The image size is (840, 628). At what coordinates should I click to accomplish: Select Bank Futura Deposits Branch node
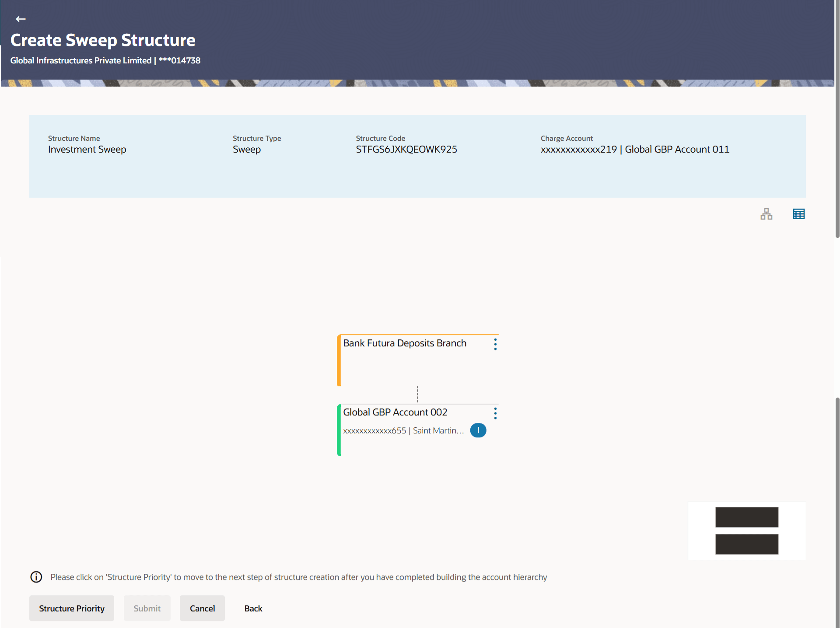[404, 343]
